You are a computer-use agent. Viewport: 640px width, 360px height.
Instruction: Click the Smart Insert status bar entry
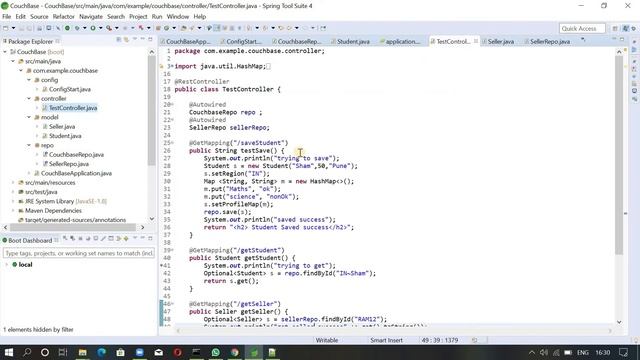(x=386, y=340)
